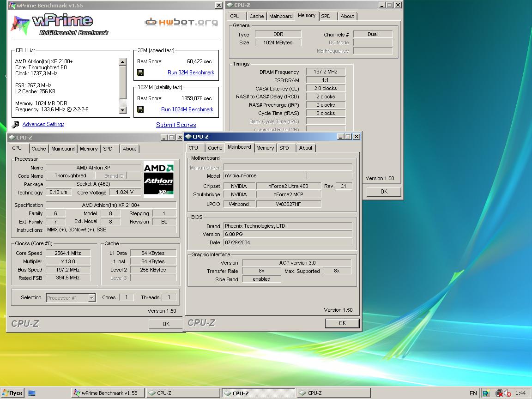Open the Processor #1 selection dropdown
532x399 pixels.
(71, 297)
